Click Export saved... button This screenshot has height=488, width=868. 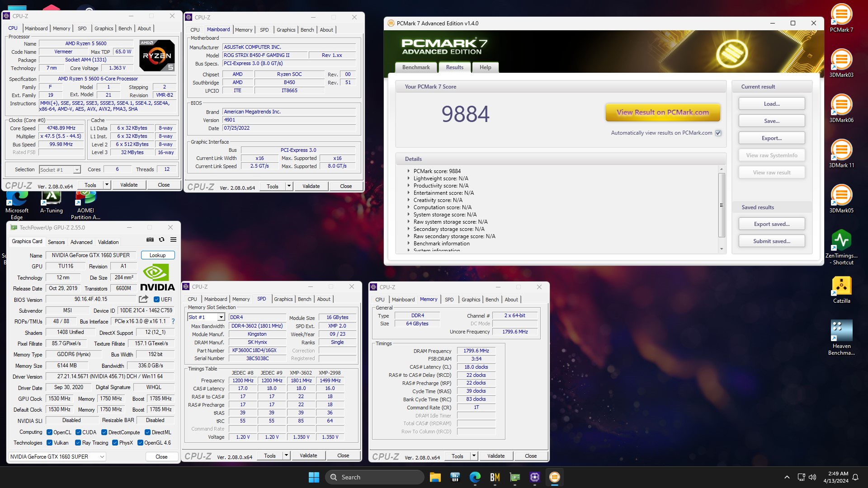tap(772, 224)
